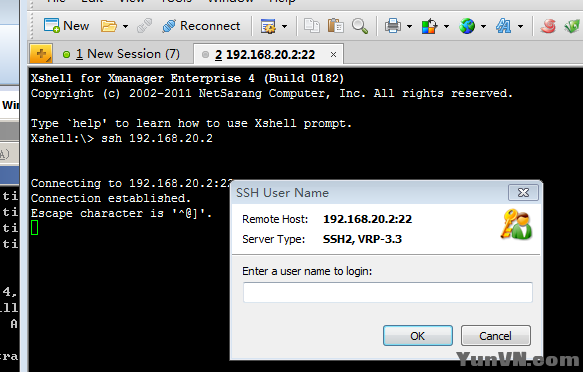Select the 2 192.168.20.2:22 tab
This screenshot has height=372, width=583.
tap(265, 55)
